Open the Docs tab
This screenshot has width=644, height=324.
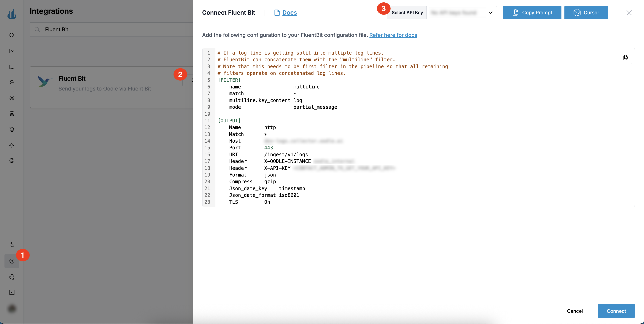(289, 12)
